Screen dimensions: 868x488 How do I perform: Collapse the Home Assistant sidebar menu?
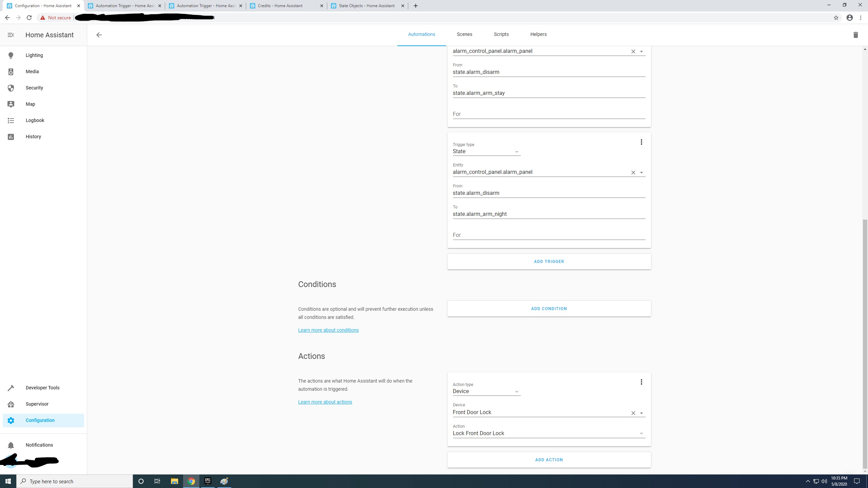11,35
